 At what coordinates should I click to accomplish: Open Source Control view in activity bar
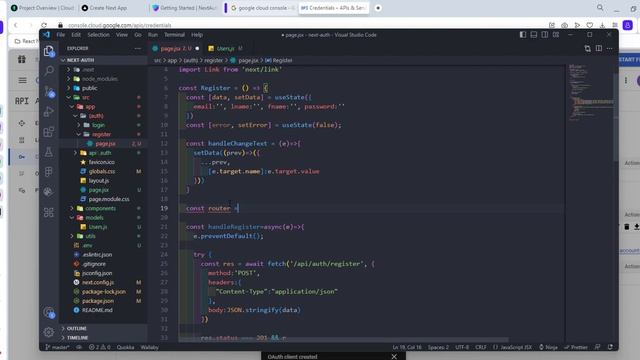[x=49, y=91]
